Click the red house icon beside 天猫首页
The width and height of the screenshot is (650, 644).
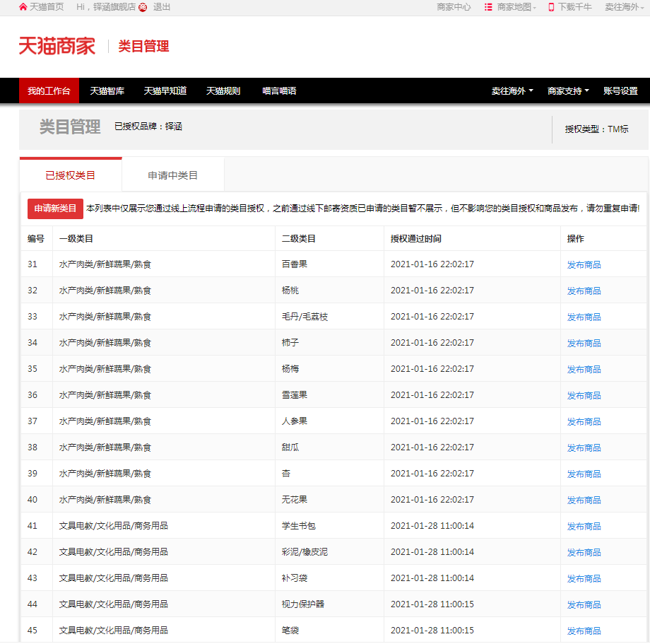23,7
